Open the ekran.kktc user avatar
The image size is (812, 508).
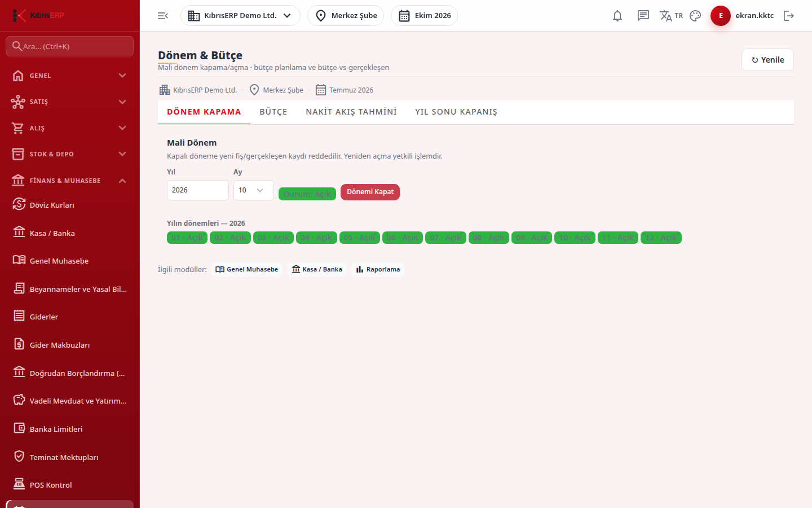click(x=721, y=16)
